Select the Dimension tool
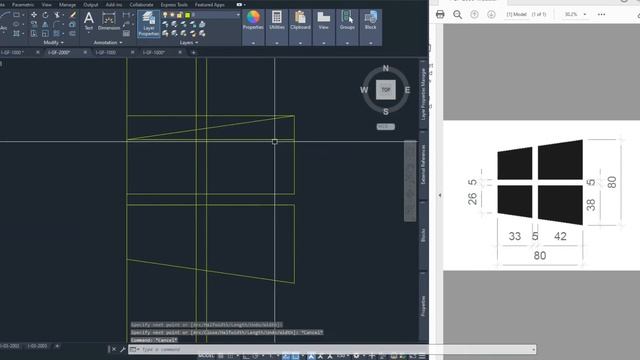 [109, 21]
